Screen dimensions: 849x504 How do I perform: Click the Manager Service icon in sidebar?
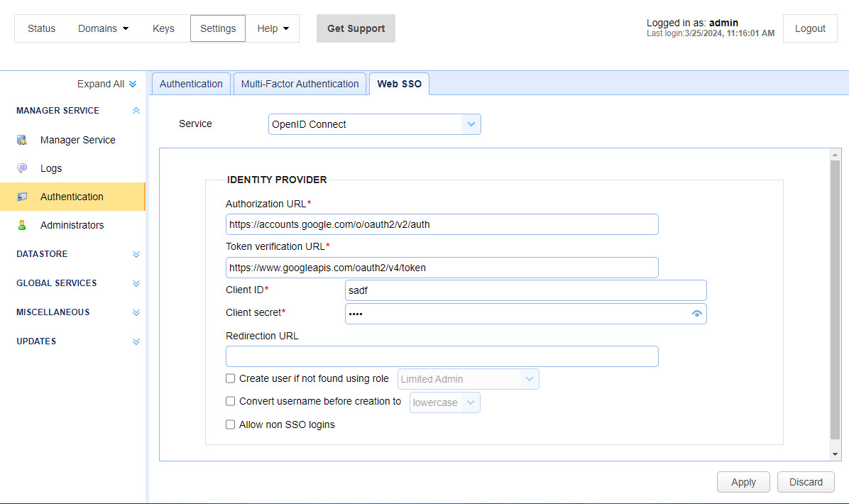23,140
